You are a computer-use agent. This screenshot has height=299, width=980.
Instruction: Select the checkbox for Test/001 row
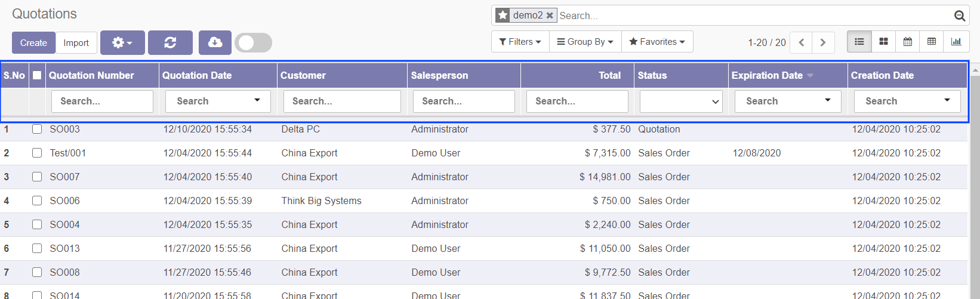[37, 153]
